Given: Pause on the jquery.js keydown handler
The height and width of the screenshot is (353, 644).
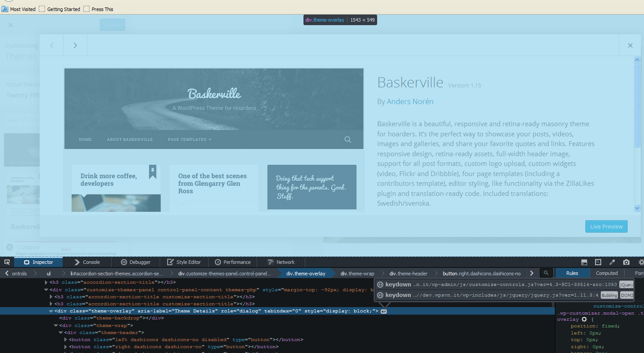Looking at the screenshot, I should click(x=380, y=295).
